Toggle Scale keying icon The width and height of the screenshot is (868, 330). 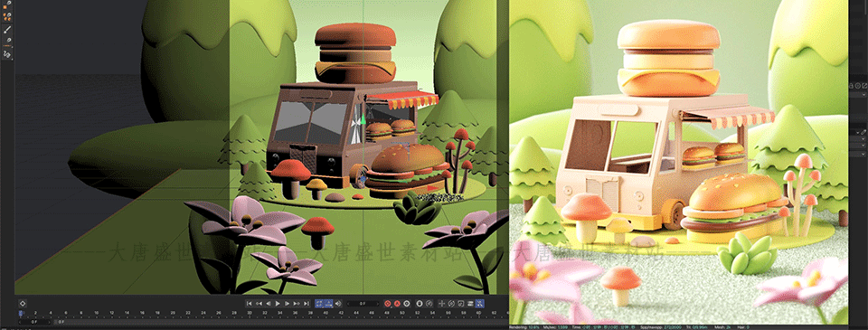point(460,304)
